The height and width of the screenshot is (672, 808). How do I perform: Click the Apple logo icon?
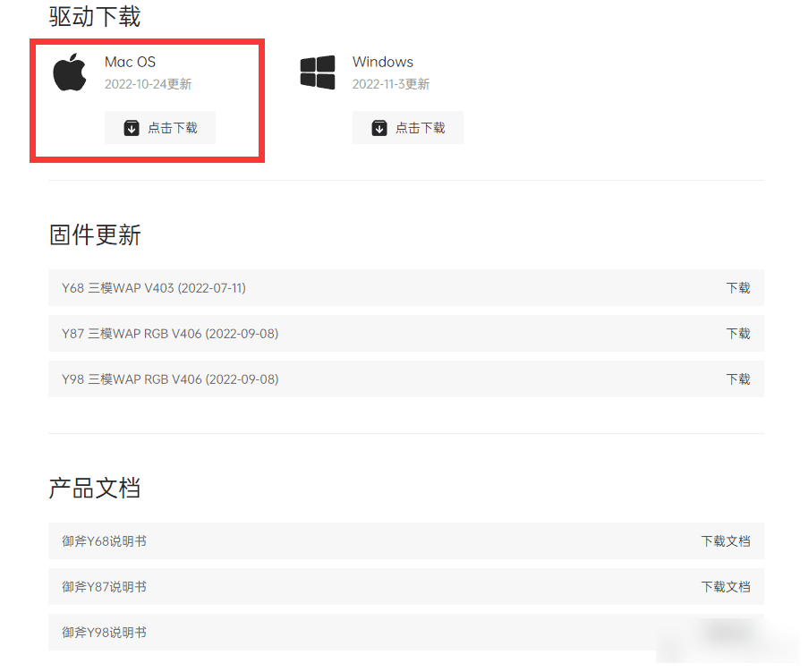click(x=70, y=72)
